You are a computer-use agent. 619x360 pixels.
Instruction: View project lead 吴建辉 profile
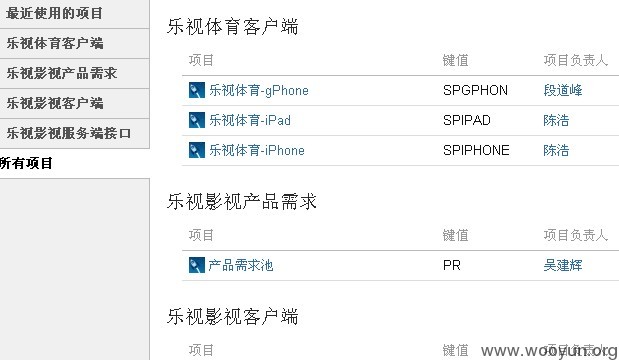coord(563,265)
